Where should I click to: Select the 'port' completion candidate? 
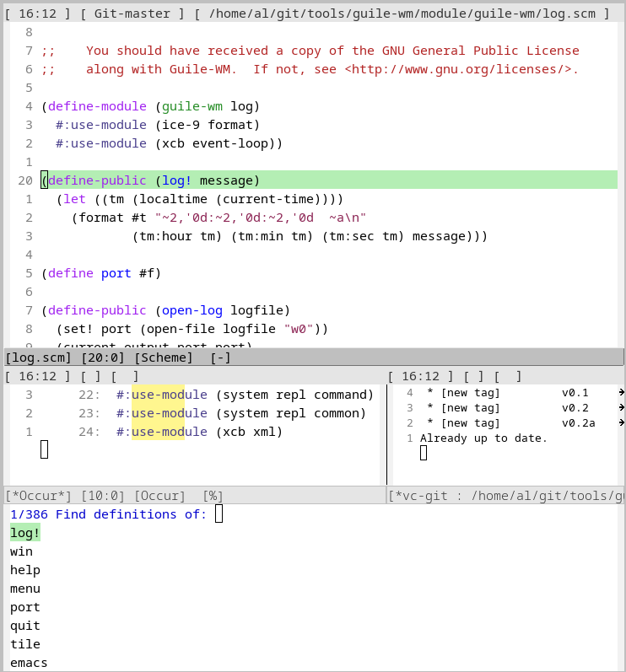tap(24, 607)
